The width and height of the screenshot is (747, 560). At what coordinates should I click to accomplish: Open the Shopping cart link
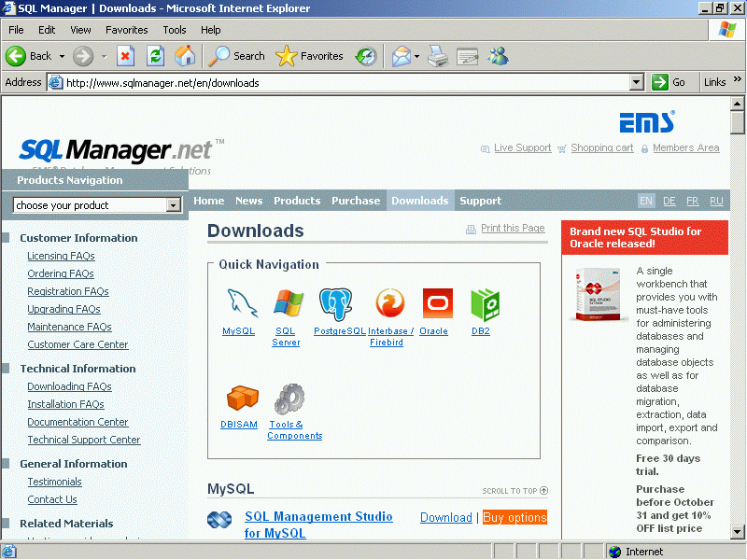point(602,148)
